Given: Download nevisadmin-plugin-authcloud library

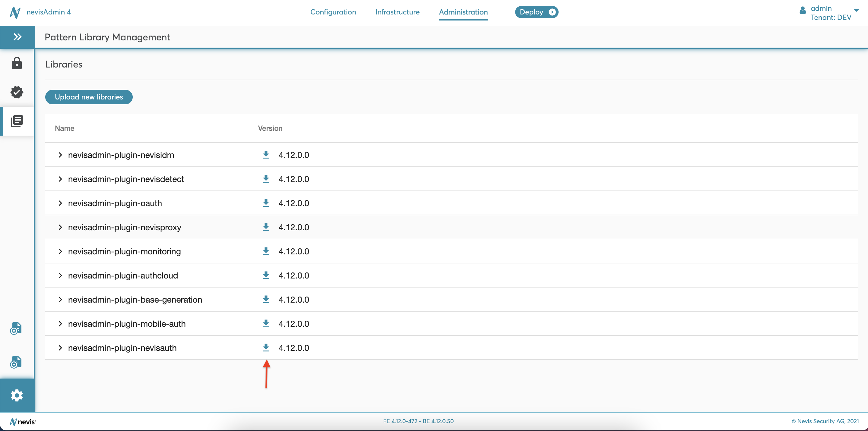Looking at the screenshot, I should pos(266,275).
